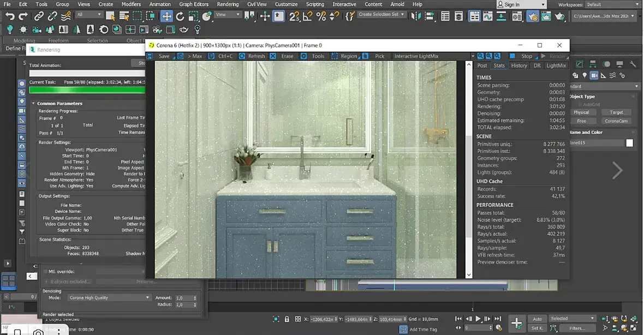Screen dimensions: 644x335
Task: Toggle the Mtl. override checkbox
Action: point(45,271)
